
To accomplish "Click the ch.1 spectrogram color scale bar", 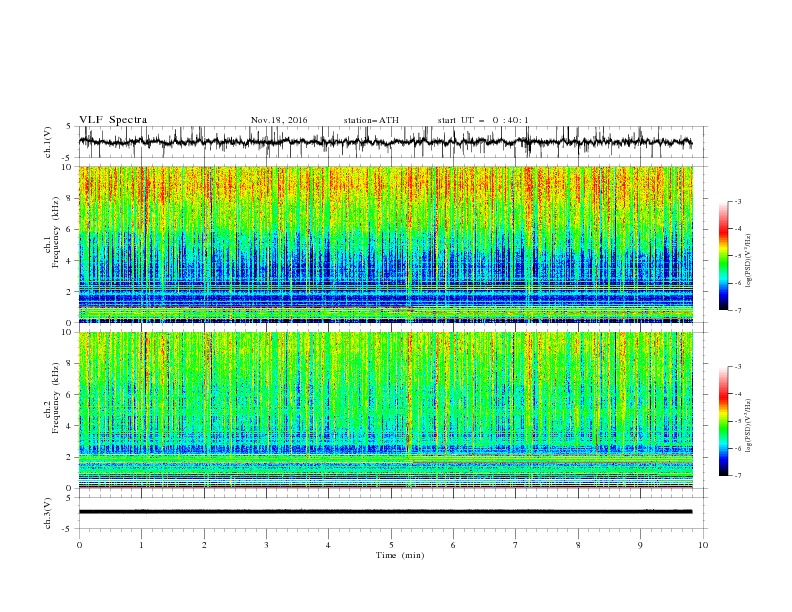I will click(723, 256).
